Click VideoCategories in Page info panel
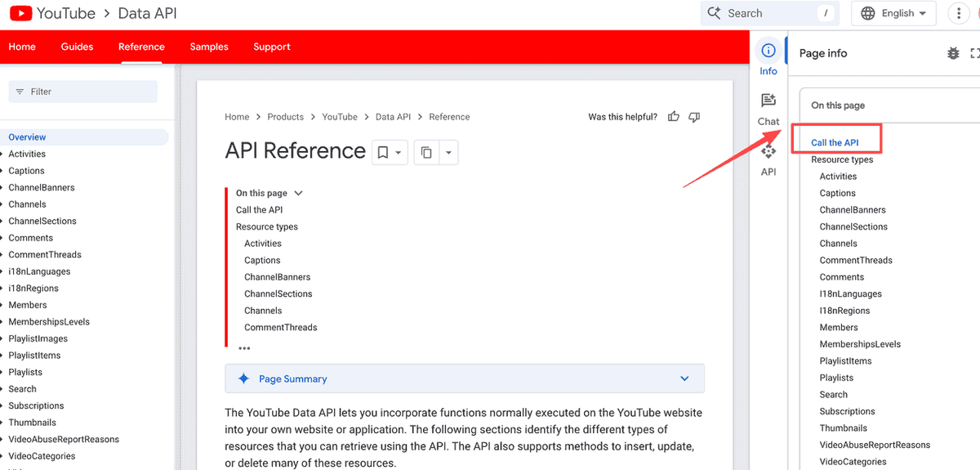 [x=853, y=462]
